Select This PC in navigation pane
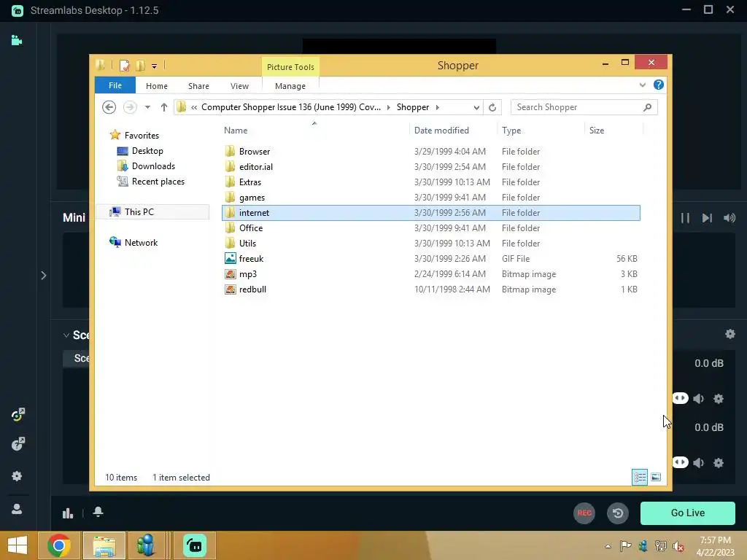Screen dimensions: 747x560 pyautogui.click(x=139, y=212)
